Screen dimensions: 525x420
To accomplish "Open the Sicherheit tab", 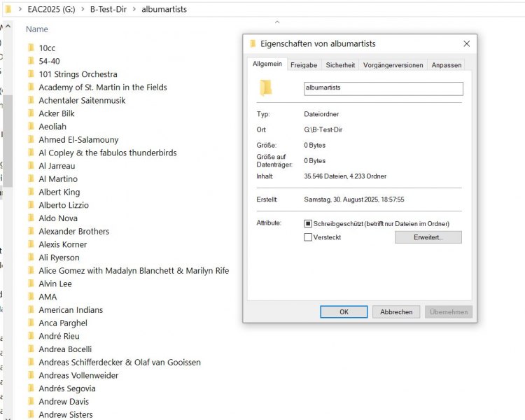I will point(340,64).
